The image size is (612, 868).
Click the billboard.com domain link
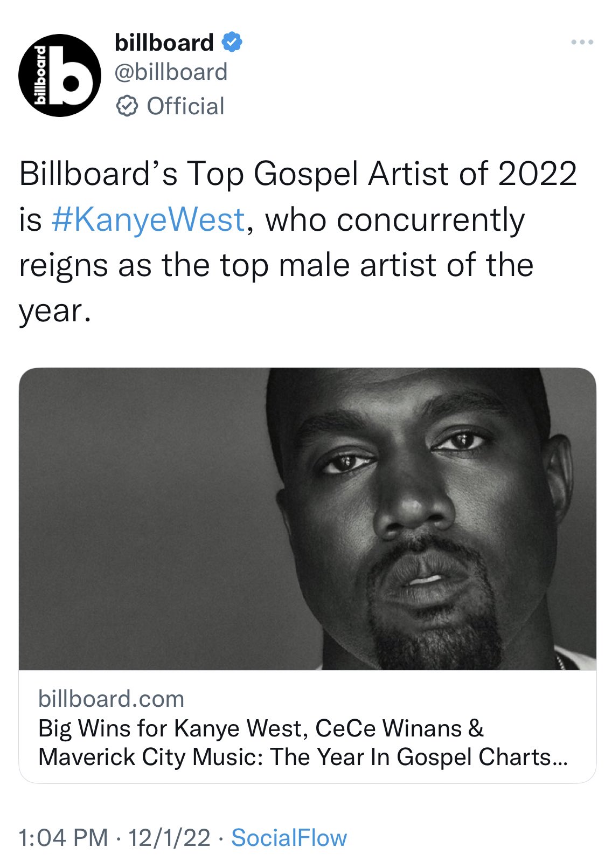coord(112,699)
